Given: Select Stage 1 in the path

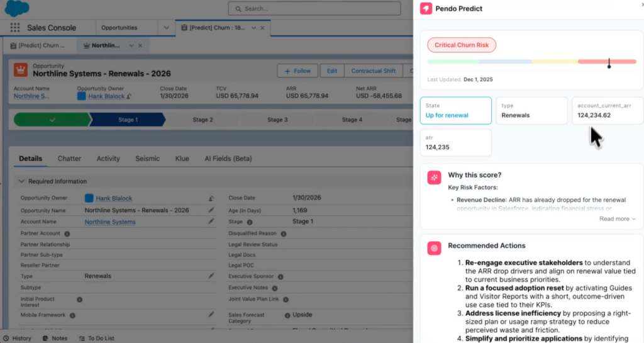Looking at the screenshot, I should (128, 120).
